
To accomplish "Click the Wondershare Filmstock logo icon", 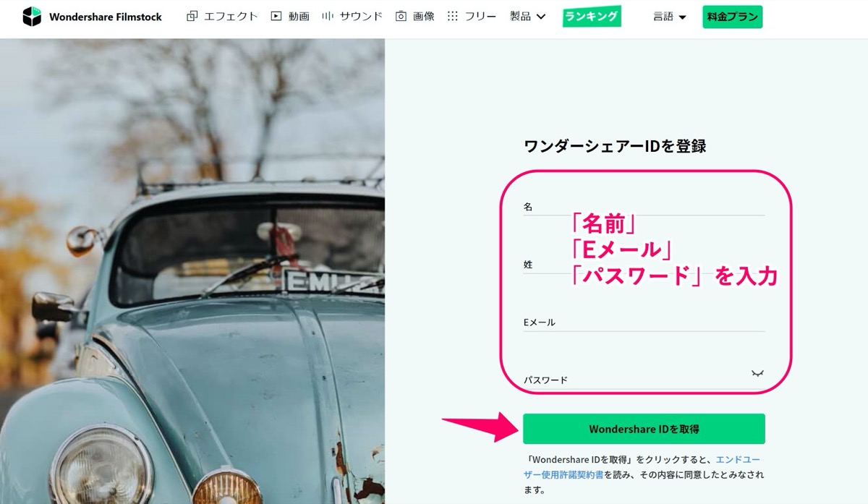I will pyautogui.click(x=32, y=17).
